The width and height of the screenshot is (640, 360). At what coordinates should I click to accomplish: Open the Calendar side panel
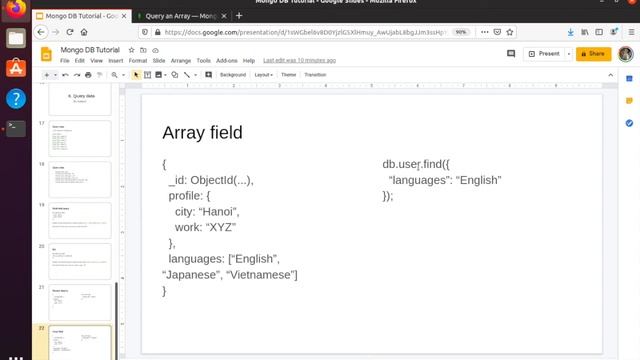click(x=629, y=78)
